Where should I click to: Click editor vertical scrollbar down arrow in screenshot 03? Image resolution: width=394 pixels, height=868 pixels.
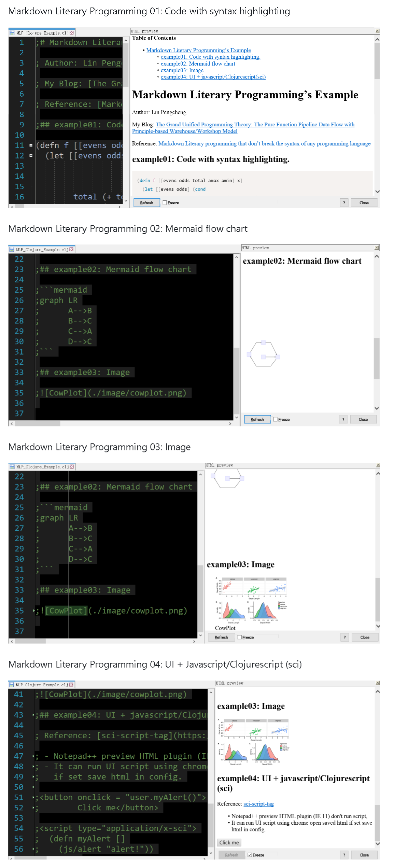point(200,635)
